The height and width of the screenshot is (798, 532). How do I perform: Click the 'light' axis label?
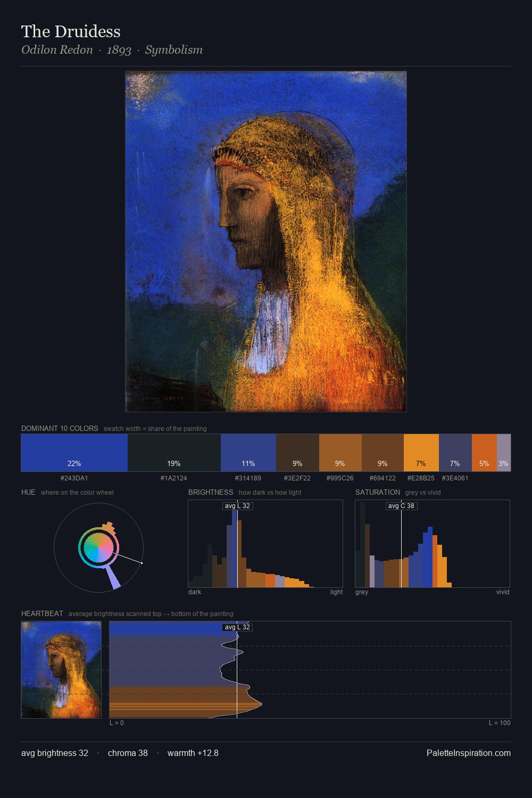336,592
